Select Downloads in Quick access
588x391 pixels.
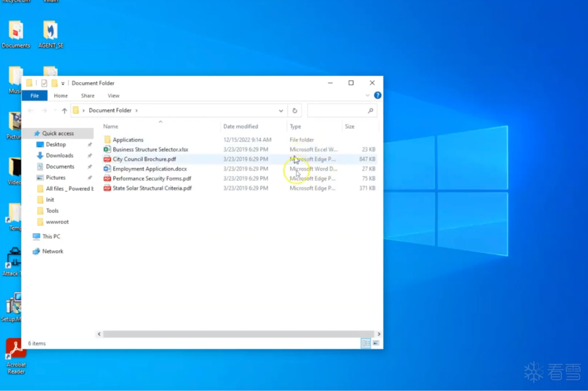pyautogui.click(x=59, y=155)
